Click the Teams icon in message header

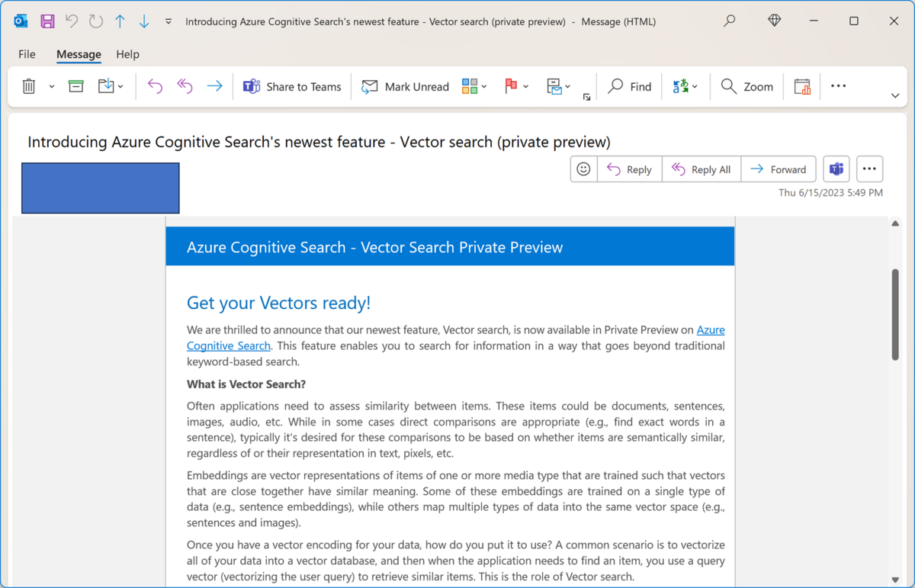(x=836, y=169)
